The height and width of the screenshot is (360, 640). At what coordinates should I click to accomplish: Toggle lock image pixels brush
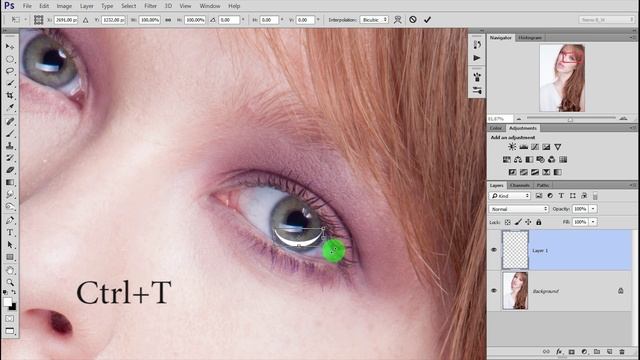pyautogui.click(x=518, y=222)
